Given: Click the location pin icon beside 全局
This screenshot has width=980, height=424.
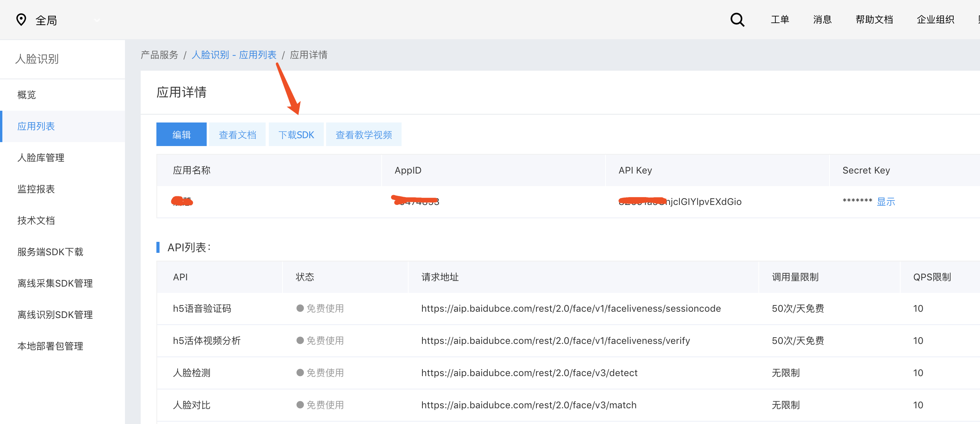Looking at the screenshot, I should pos(21,20).
